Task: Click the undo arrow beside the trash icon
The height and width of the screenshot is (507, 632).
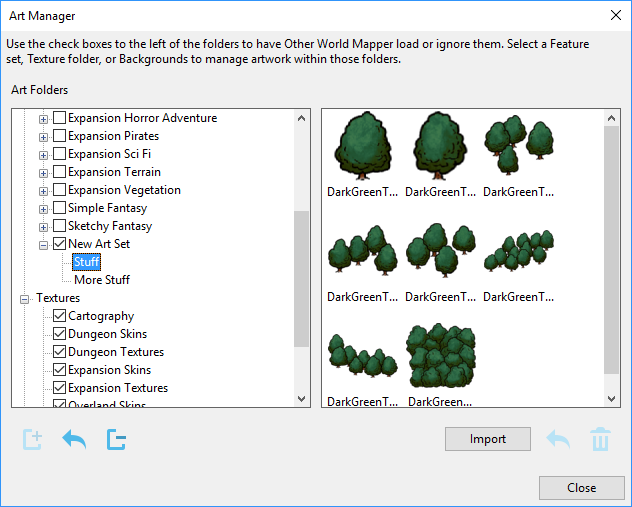Action: coord(558,439)
